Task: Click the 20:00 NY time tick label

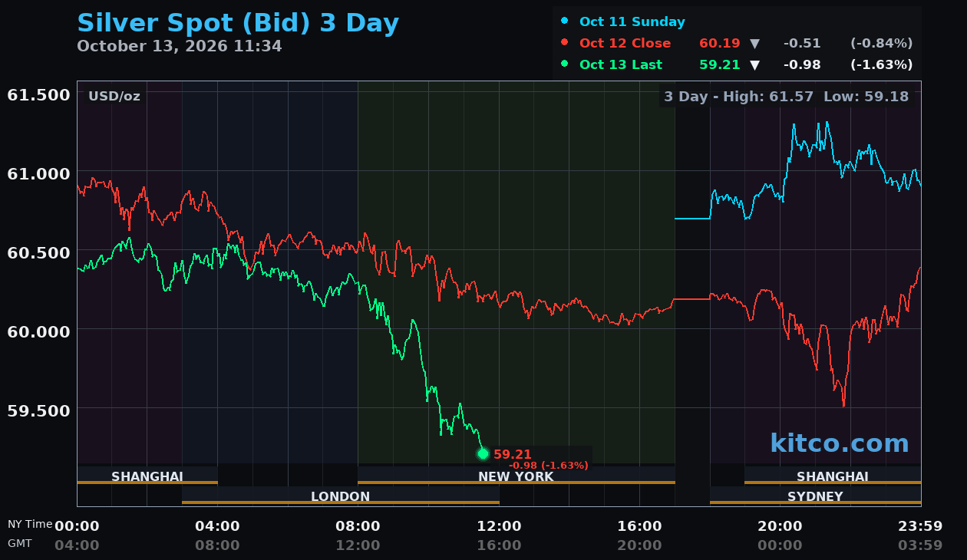Action: pyautogui.click(x=780, y=526)
